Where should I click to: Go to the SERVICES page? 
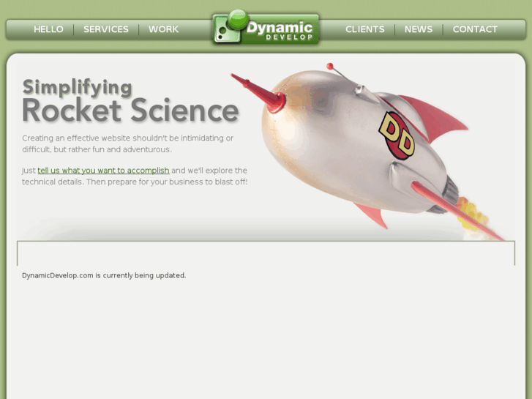click(x=106, y=29)
